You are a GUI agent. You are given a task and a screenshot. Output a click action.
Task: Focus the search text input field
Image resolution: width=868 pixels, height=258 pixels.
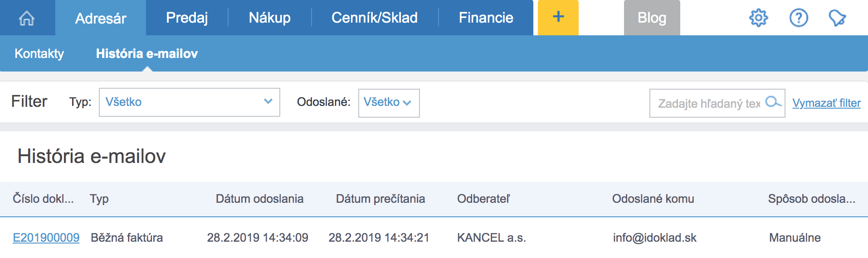[708, 104]
